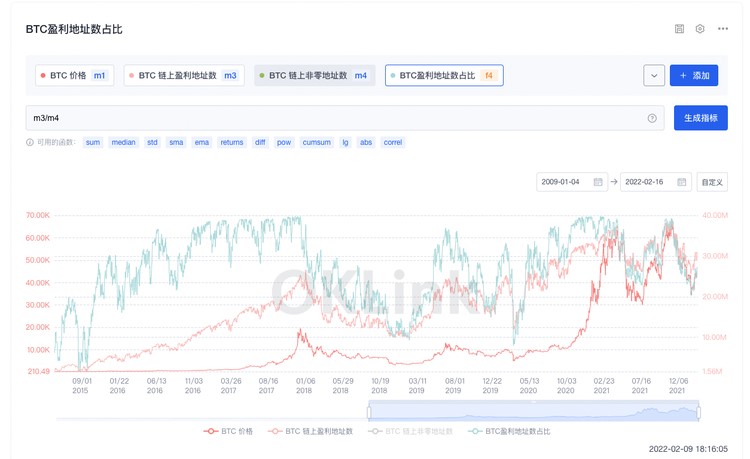Open chart settings gear icon
The height and width of the screenshot is (459, 750).
(x=700, y=29)
